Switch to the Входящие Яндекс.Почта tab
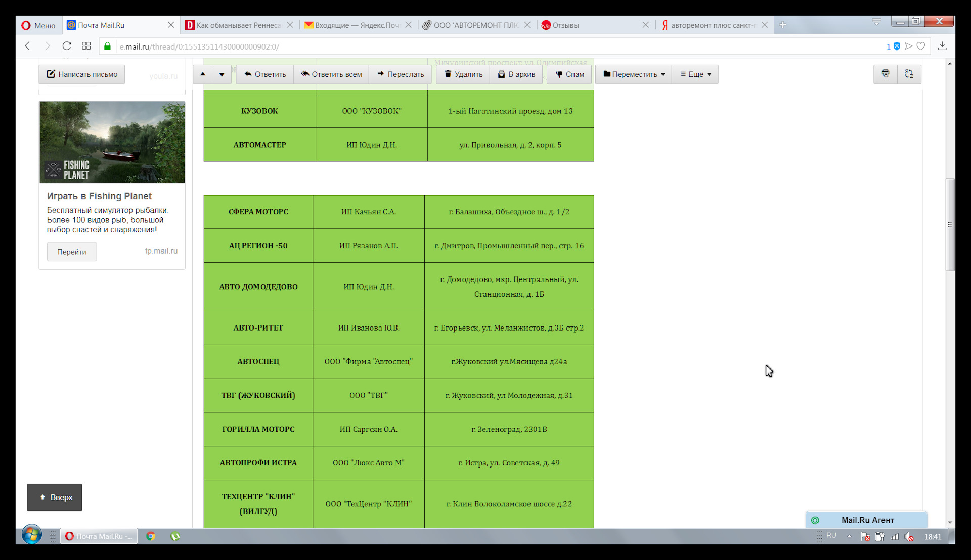Image resolution: width=971 pixels, height=560 pixels. (x=358, y=25)
